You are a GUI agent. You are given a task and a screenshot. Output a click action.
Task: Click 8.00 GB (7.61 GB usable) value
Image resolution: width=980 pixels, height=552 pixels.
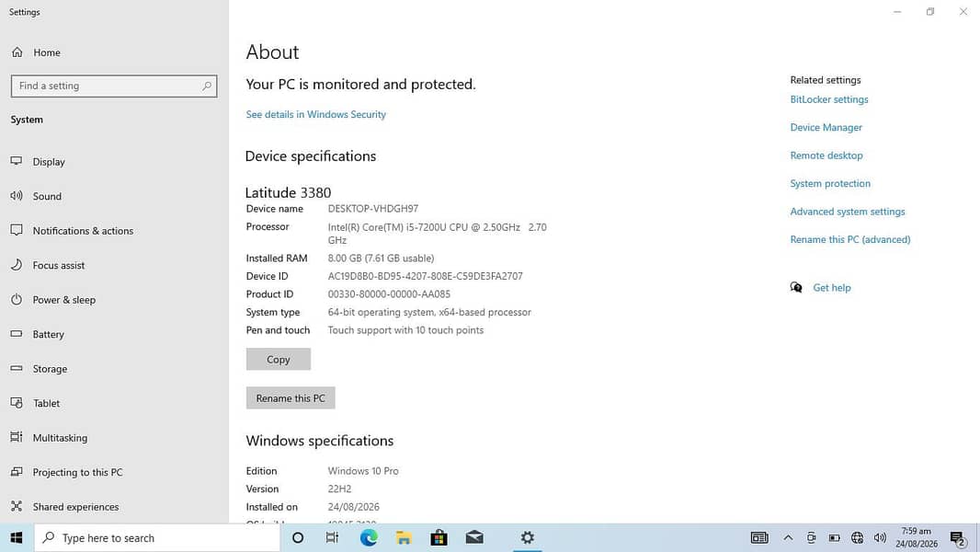click(381, 259)
